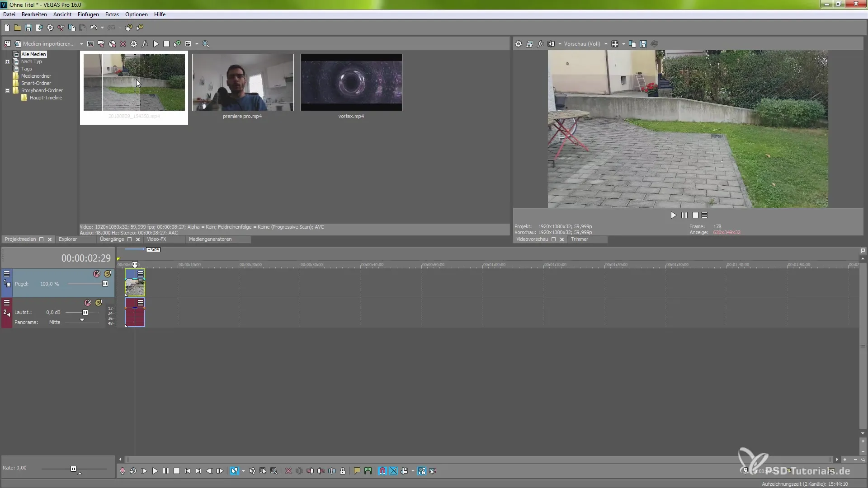
Task: Select the Selection edit tool
Action: 263,471
